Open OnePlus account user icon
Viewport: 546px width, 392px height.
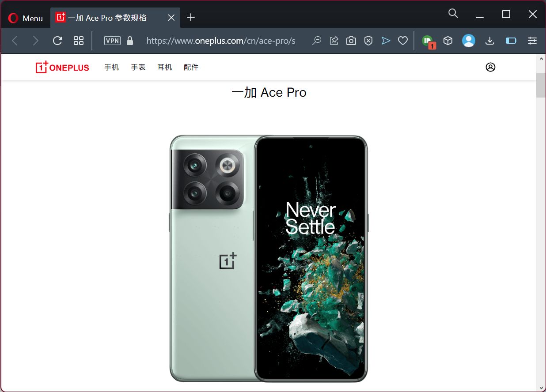coord(490,67)
